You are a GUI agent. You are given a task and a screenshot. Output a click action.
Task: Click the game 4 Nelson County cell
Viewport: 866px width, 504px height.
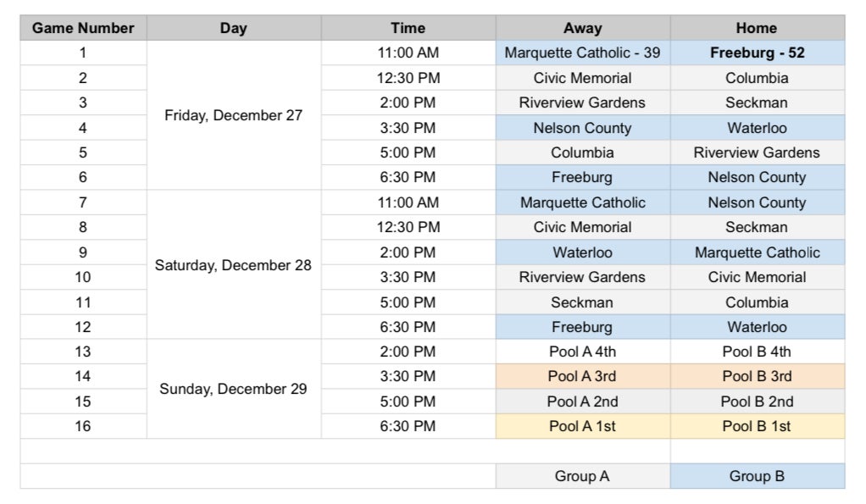tap(583, 128)
